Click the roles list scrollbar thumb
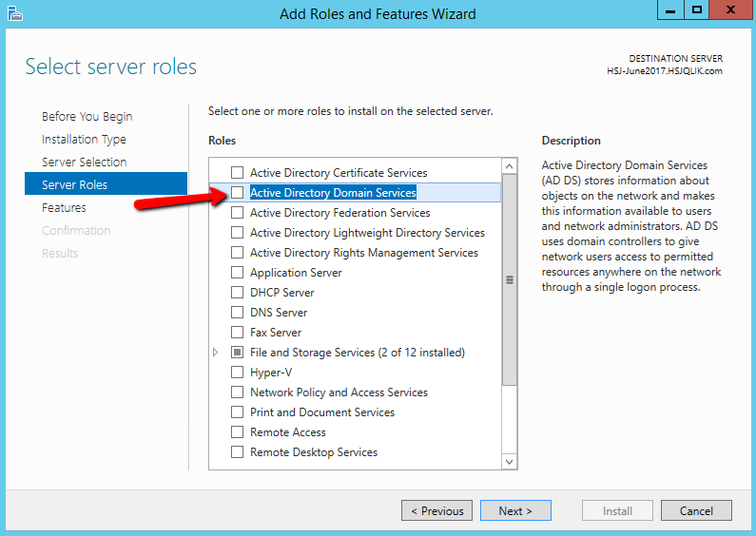756x536 pixels. tap(509, 279)
